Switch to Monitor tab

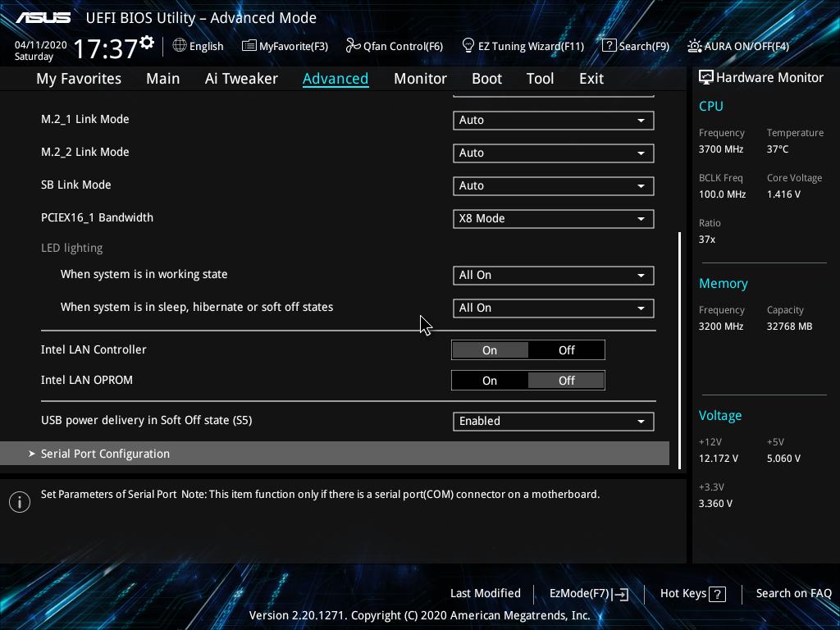pos(420,78)
